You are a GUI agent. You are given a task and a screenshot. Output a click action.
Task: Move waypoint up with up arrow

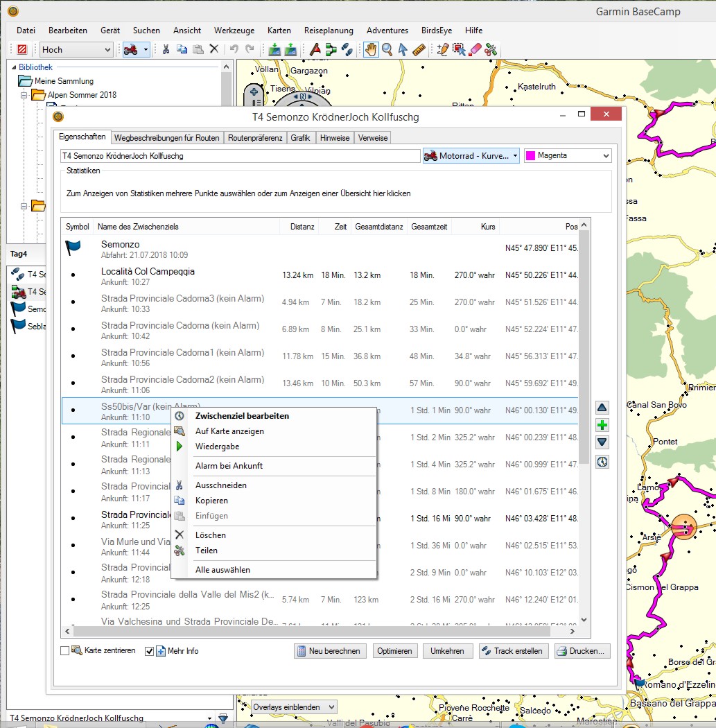pyautogui.click(x=602, y=408)
